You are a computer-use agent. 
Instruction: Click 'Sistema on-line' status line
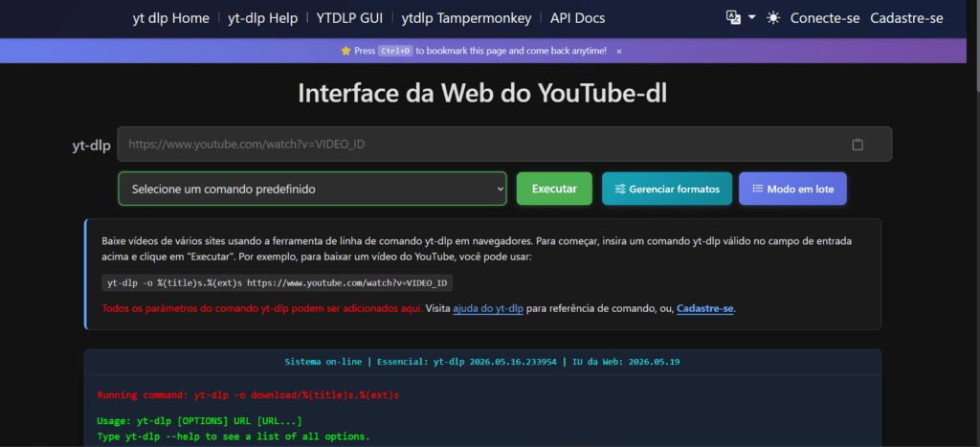pyautogui.click(x=482, y=362)
